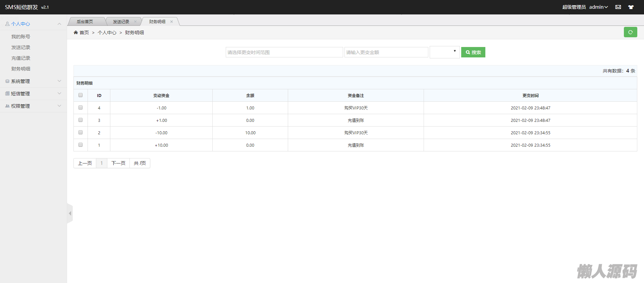Check the checkbox for row ID 4

pyautogui.click(x=80, y=108)
